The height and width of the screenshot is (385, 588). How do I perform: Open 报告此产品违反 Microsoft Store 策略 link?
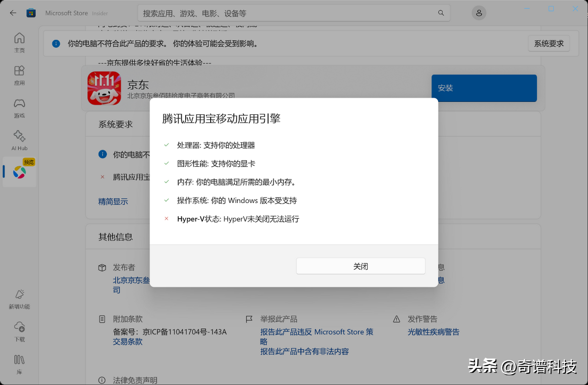(317, 336)
